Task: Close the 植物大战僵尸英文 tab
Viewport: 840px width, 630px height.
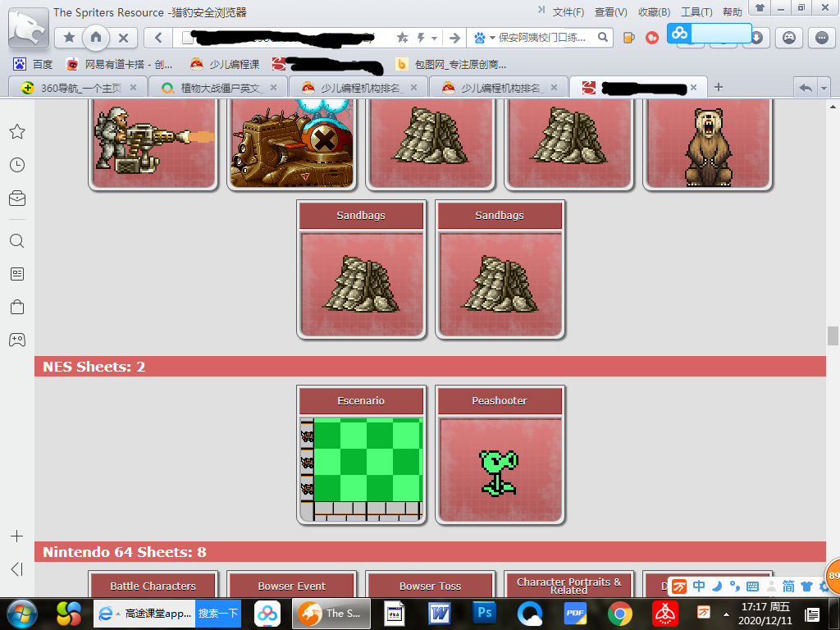Action: pyautogui.click(x=274, y=87)
